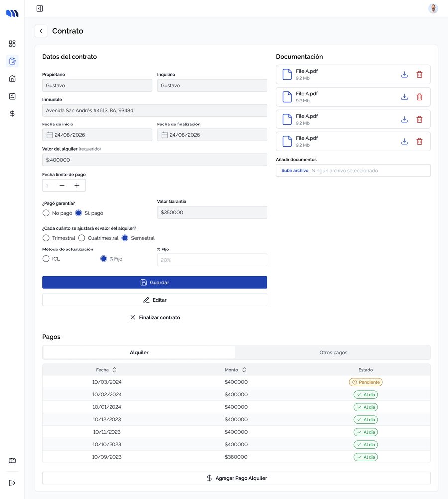
Task: Collapse the sidebar with the panel icon
Action: tap(40, 8)
